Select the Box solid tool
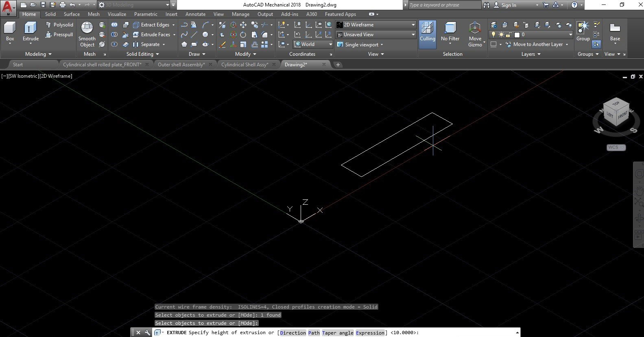This screenshot has height=337, width=644. click(10, 28)
